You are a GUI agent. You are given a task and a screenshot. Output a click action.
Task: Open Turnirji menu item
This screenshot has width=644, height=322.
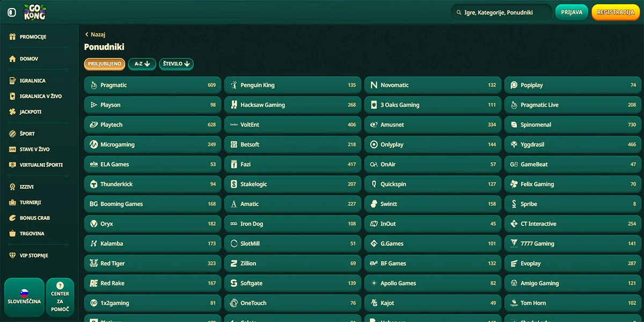[x=31, y=203]
